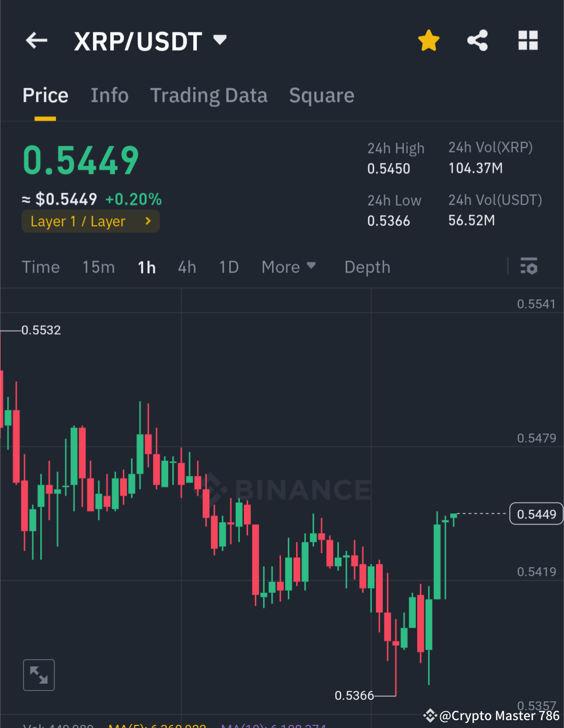The width and height of the screenshot is (564, 728).
Task: Open the grid layout icon top right
Action: [527, 40]
